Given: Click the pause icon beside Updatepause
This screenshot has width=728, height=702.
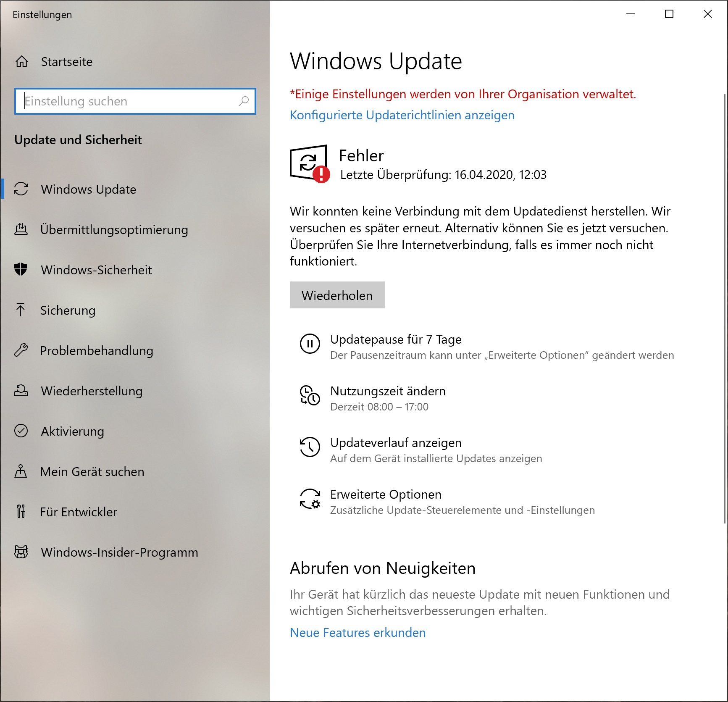Looking at the screenshot, I should [x=310, y=344].
